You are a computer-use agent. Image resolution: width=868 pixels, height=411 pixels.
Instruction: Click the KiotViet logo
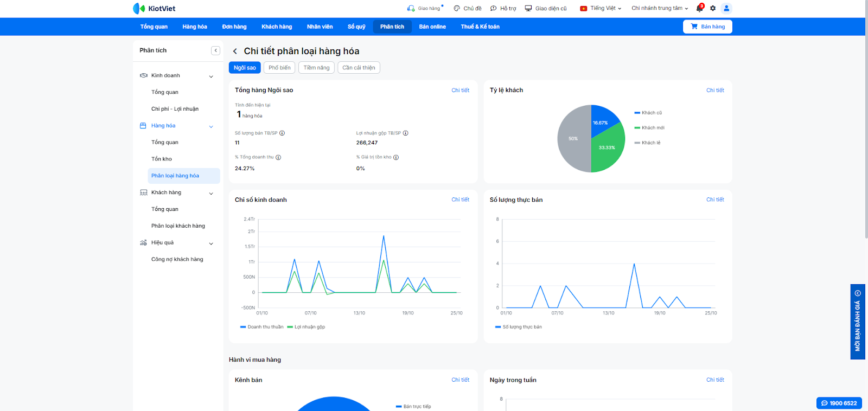pyautogui.click(x=154, y=9)
